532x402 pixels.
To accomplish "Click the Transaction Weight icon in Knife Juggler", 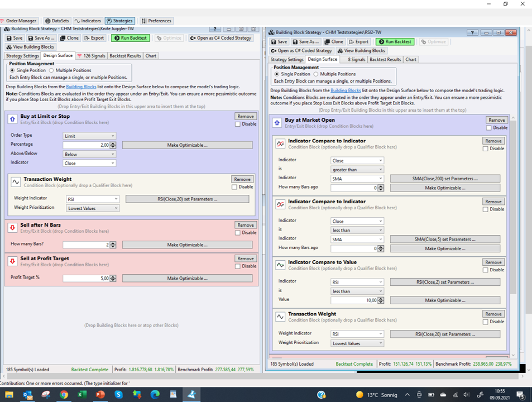I will click(x=16, y=182).
